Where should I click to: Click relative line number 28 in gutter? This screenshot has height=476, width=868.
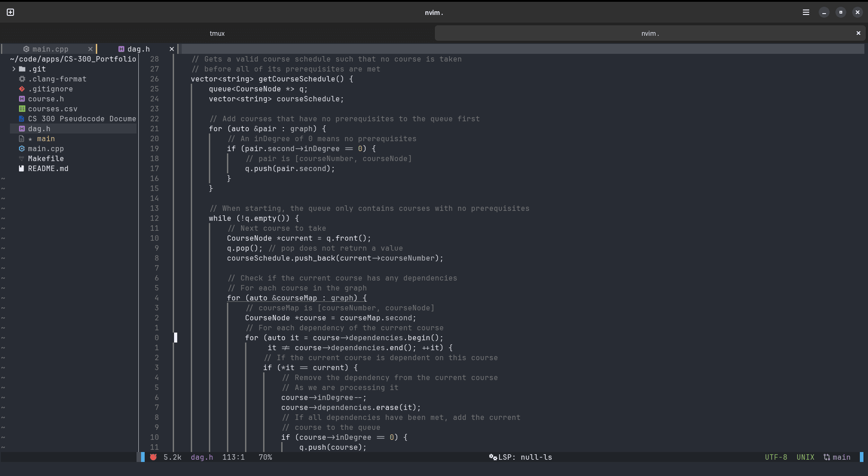[154, 59]
